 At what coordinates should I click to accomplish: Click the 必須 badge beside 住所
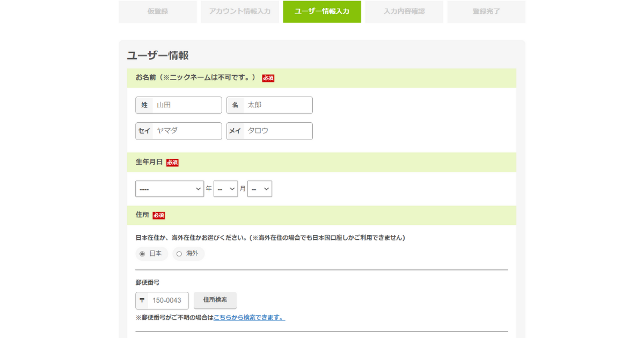159,215
